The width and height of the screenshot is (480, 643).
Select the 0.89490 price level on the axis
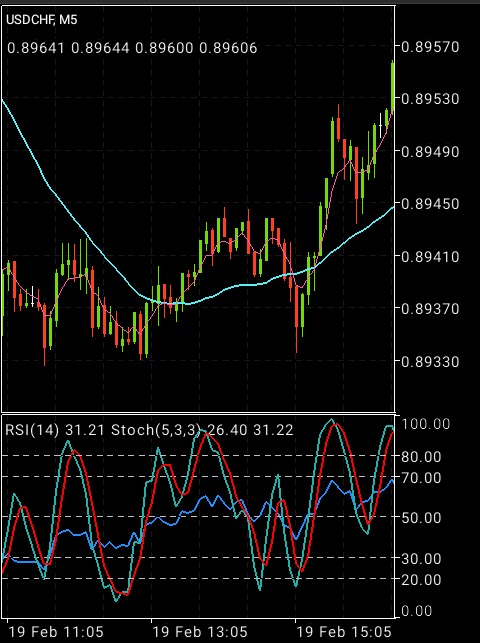430,151
